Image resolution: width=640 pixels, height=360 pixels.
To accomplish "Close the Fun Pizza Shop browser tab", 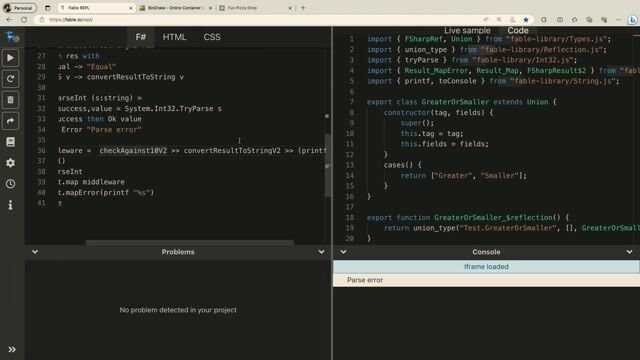I will [290, 8].
